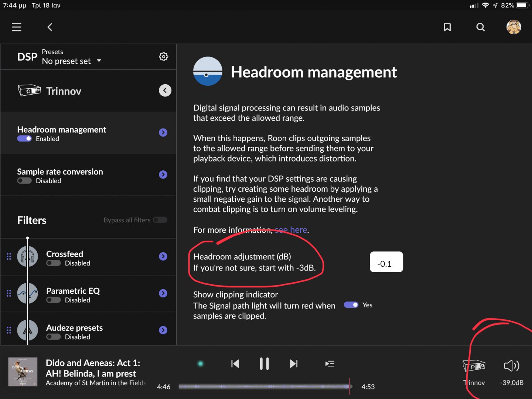Click the queue icon in playback bar
This screenshot has width=532, height=399.
click(330, 364)
